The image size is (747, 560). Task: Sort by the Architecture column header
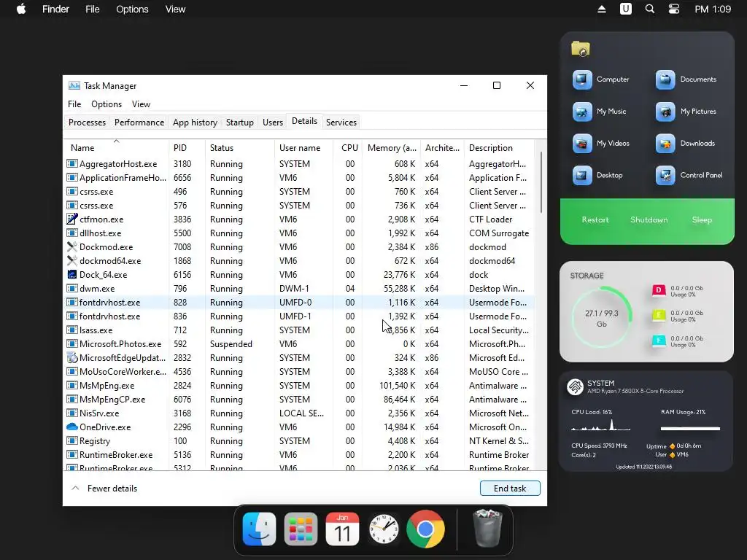(442, 148)
